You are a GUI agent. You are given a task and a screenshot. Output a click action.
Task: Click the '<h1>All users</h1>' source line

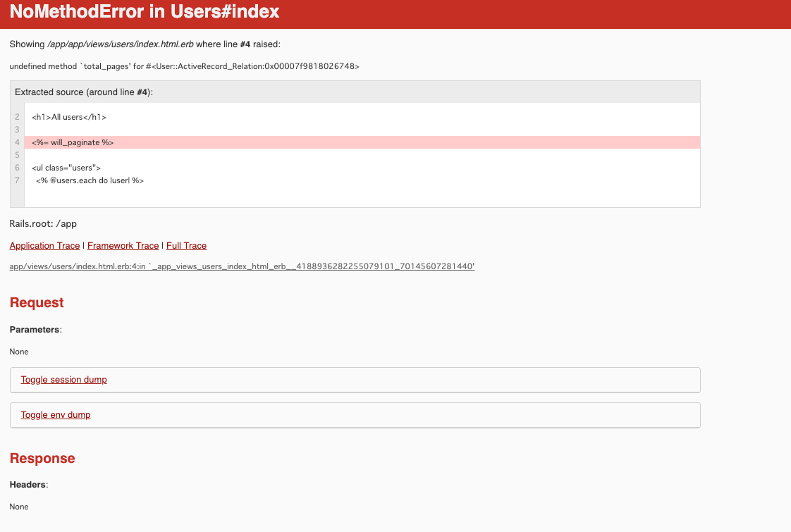(69, 117)
